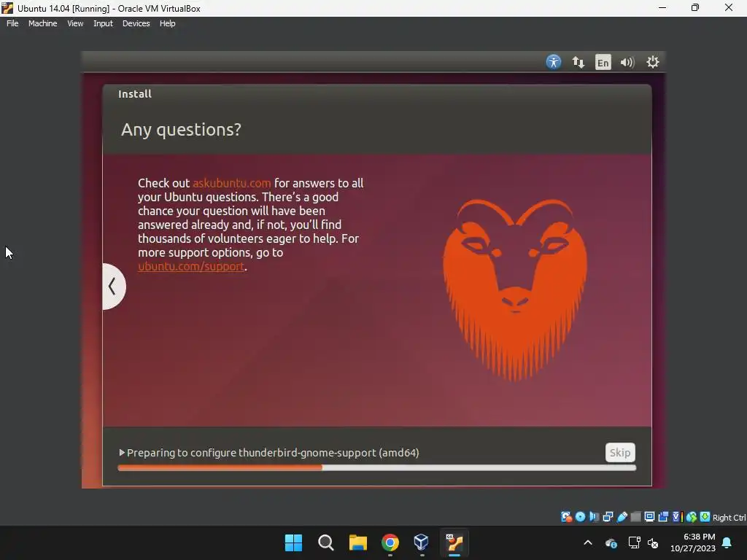Open Windows taskbar search
747x560 pixels.
pos(326,542)
